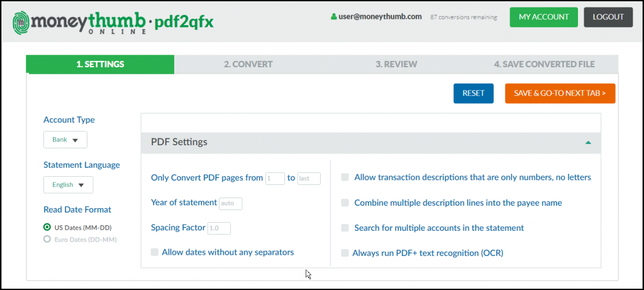Switch to the 1. SETTINGS tab
Image resolution: width=644 pixels, height=290 pixels.
click(x=100, y=65)
